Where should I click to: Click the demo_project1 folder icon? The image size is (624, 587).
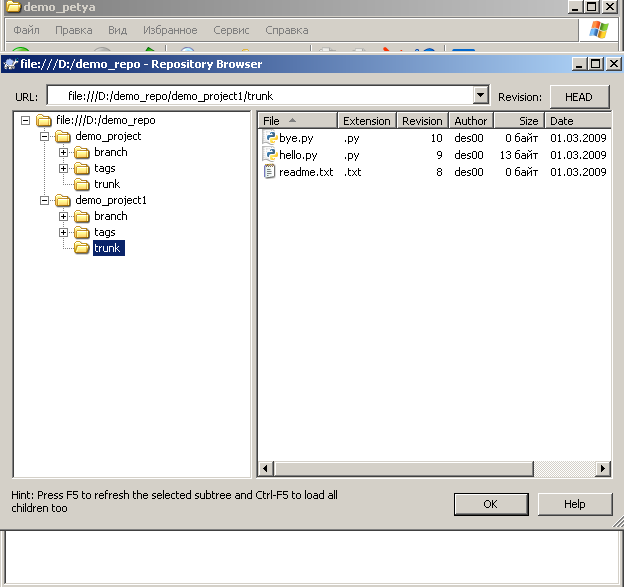pos(63,200)
